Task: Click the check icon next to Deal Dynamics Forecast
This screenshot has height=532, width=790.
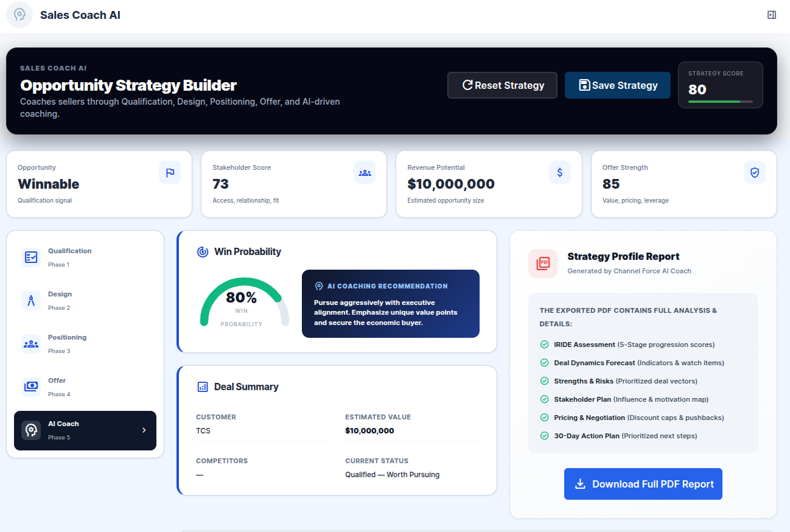Action: [545, 363]
